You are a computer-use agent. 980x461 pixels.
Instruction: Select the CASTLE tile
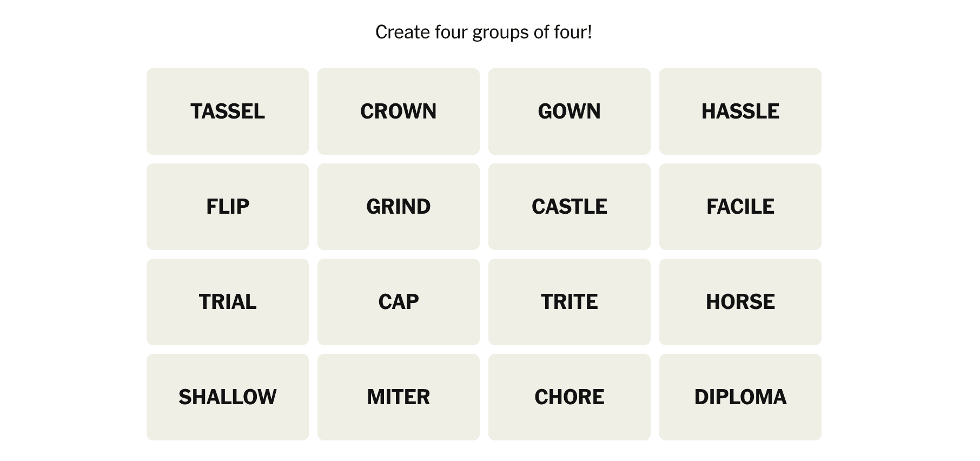click(x=569, y=207)
